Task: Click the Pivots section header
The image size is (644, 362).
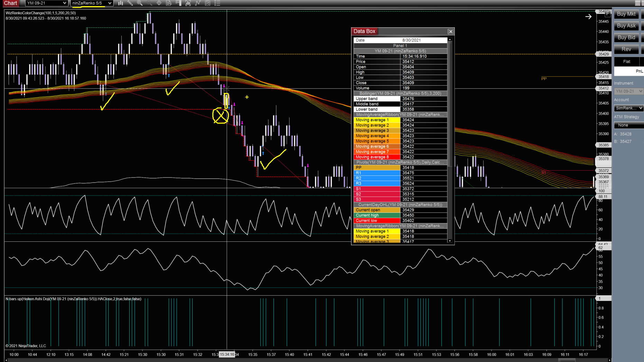Action: [x=401, y=162]
